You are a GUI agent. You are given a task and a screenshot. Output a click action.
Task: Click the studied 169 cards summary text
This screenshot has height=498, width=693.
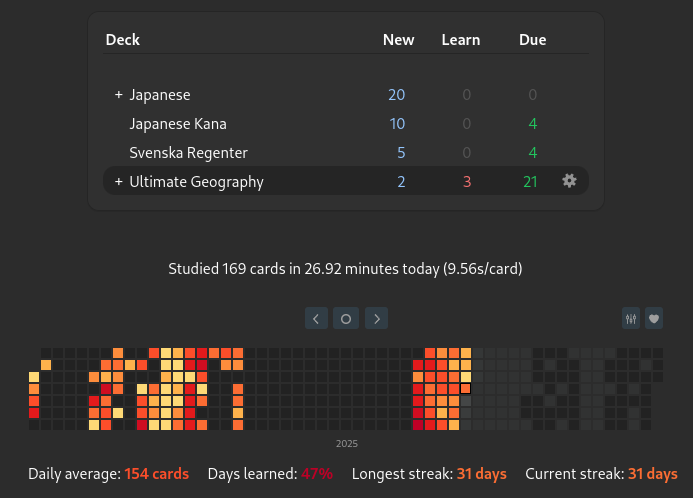click(x=346, y=269)
